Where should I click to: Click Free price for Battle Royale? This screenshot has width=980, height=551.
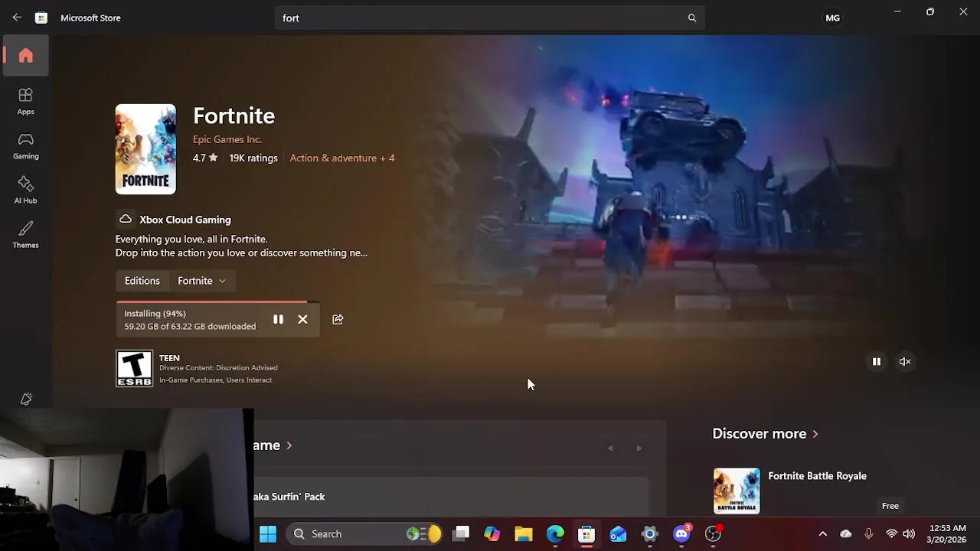coord(890,506)
